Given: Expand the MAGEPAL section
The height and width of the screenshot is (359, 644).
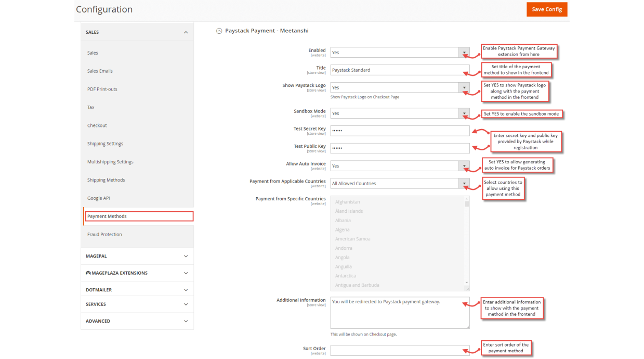Looking at the screenshot, I should (137, 256).
